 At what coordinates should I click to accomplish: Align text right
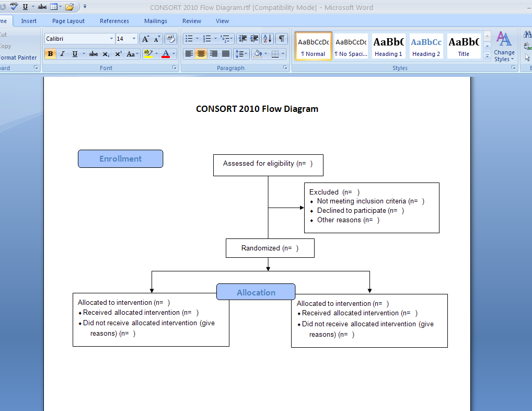[x=213, y=54]
